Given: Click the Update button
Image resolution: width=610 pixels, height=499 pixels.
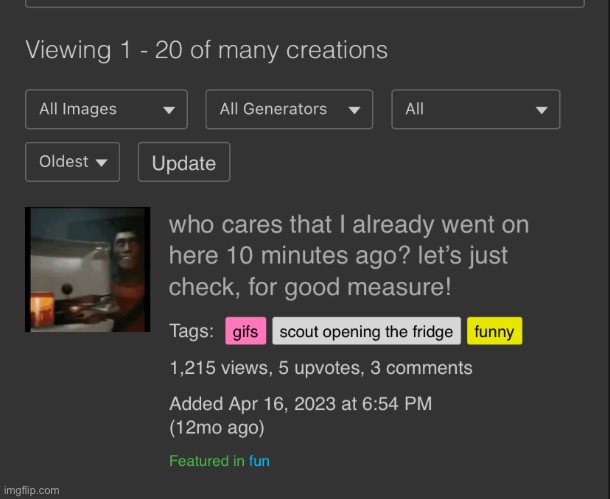Looking at the screenshot, I should 184,162.
